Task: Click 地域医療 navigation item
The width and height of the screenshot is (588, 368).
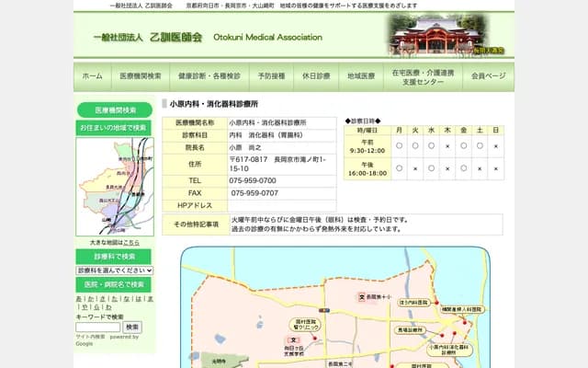Action: (361, 76)
